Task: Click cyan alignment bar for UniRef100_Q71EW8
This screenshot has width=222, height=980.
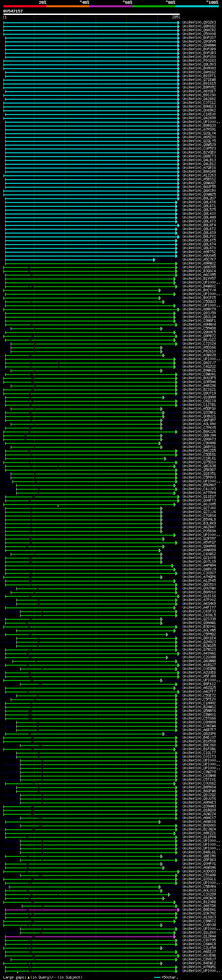Action: [92, 80]
